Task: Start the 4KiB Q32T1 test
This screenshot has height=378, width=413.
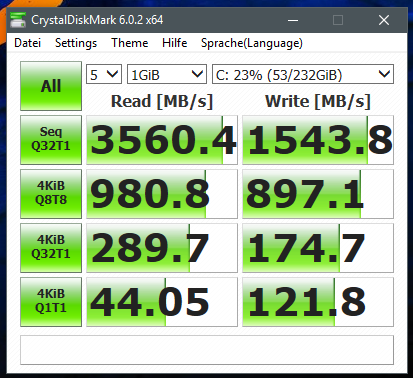Action: [51, 248]
